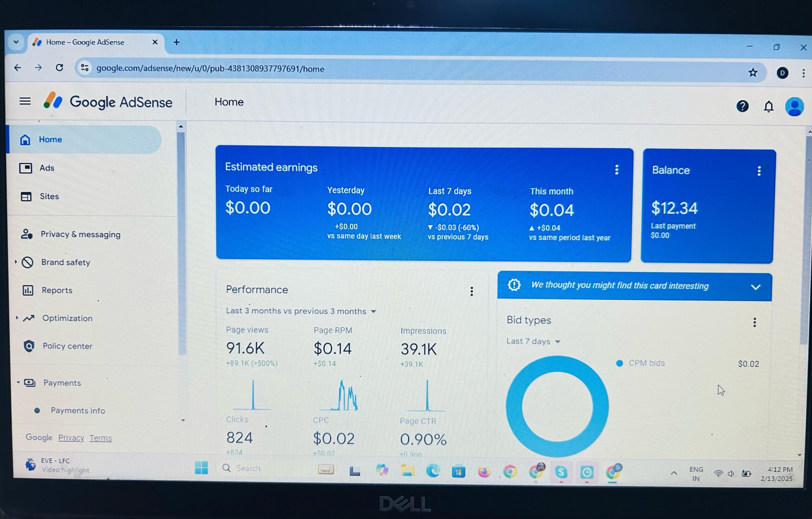This screenshot has height=519, width=812.
Task: Open Reports in the sidebar
Action: 47,290
